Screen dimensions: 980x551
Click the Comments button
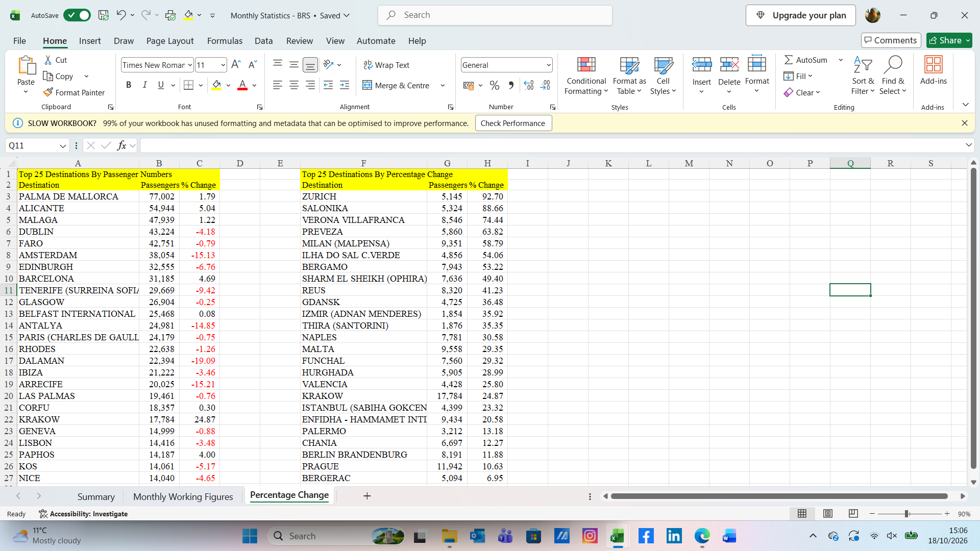point(891,40)
